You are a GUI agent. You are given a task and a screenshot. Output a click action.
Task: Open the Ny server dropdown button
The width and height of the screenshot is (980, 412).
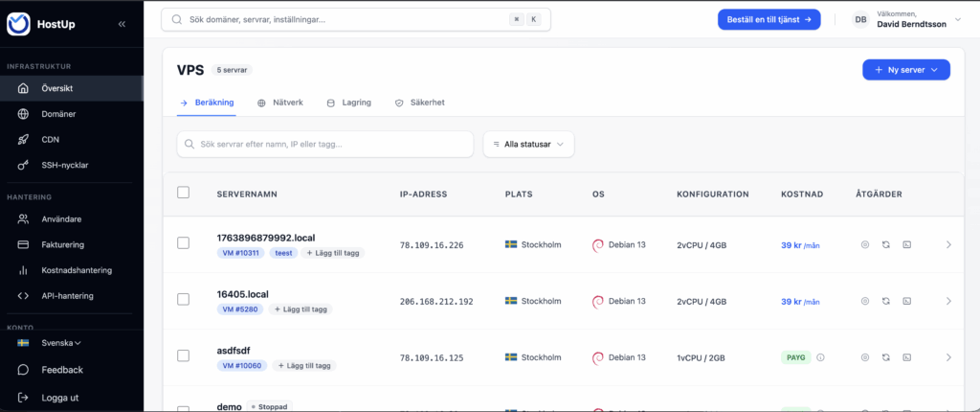pyautogui.click(x=906, y=70)
